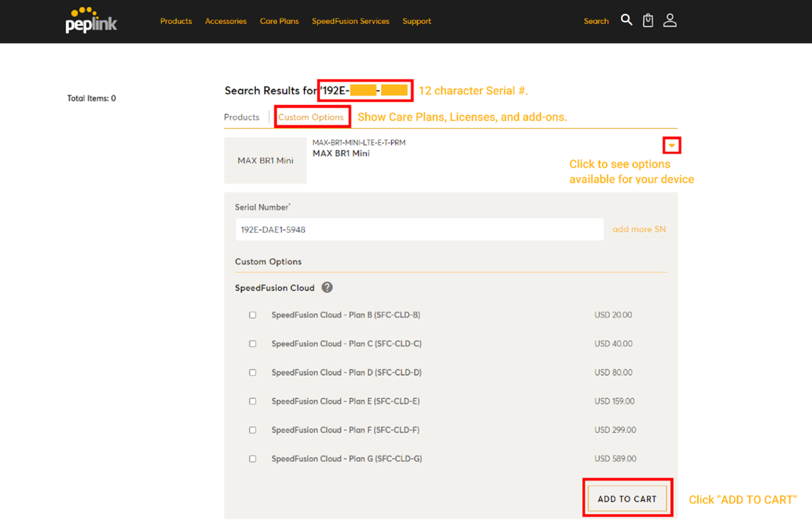Check SpeedFusion Cloud Plan E option
The image size is (812, 527).
click(x=253, y=401)
